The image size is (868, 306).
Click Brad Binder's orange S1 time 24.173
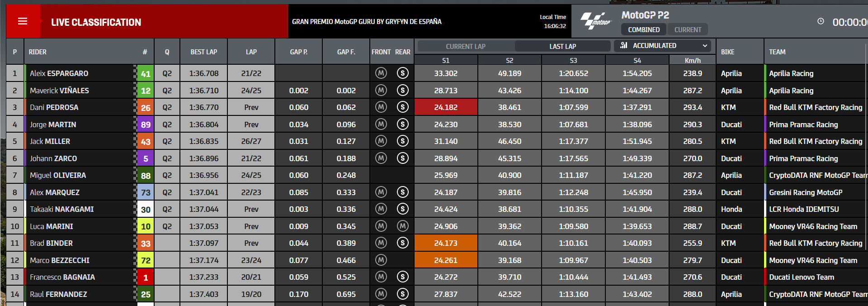point(446,243)
